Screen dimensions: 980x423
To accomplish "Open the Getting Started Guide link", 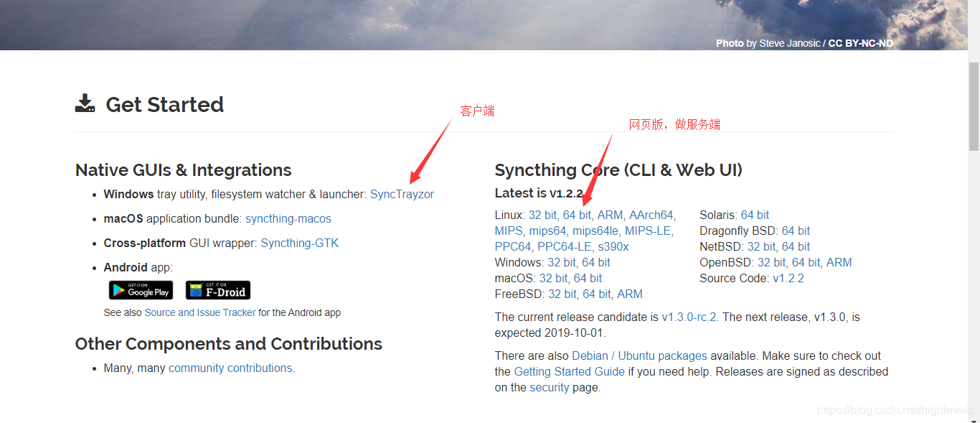I will tap(570, 371).
